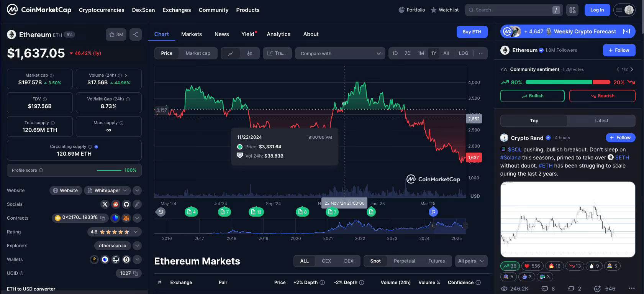
Task: Select the All timeframe
Action: [x=446, y=53]
